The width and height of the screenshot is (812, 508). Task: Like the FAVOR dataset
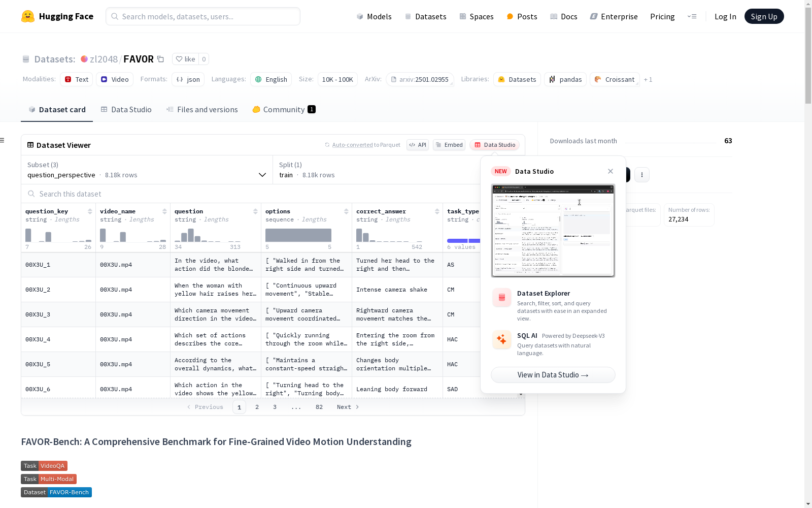click(185, 59)
